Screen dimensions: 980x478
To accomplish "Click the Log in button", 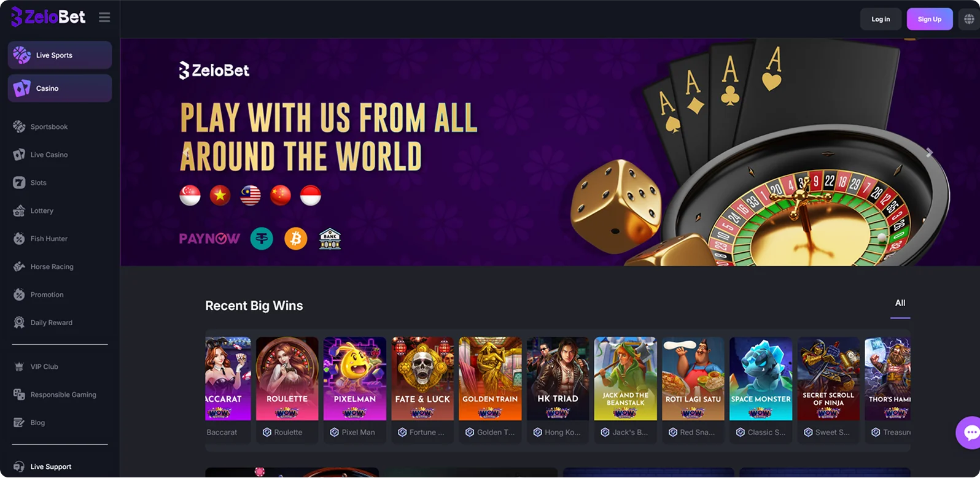I will 881,19.
